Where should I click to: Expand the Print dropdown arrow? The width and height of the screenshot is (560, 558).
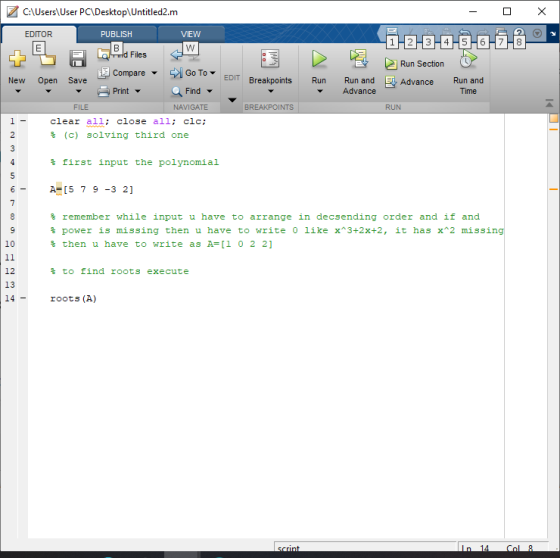[138, 91]
